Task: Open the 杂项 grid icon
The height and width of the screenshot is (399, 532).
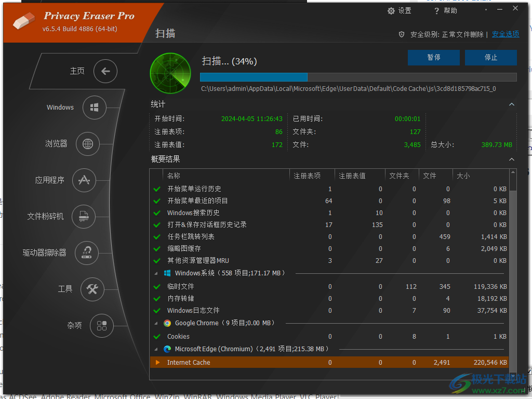Action: tap(102, 326)
